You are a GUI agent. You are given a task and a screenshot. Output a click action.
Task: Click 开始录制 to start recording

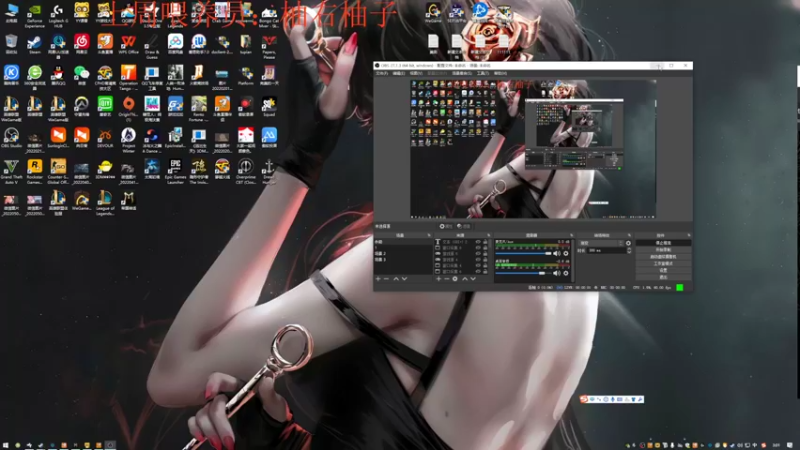click(x=663, y=250)
